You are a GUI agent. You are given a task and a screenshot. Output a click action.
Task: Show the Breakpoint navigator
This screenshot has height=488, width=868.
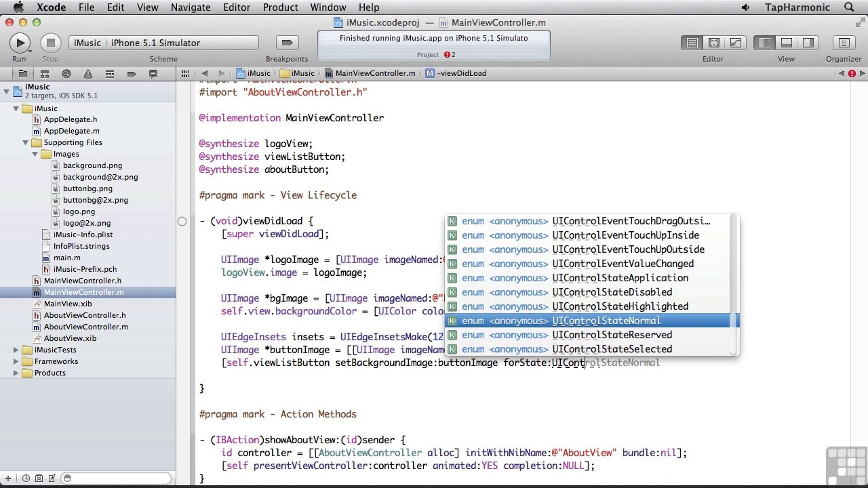(131, 73)
